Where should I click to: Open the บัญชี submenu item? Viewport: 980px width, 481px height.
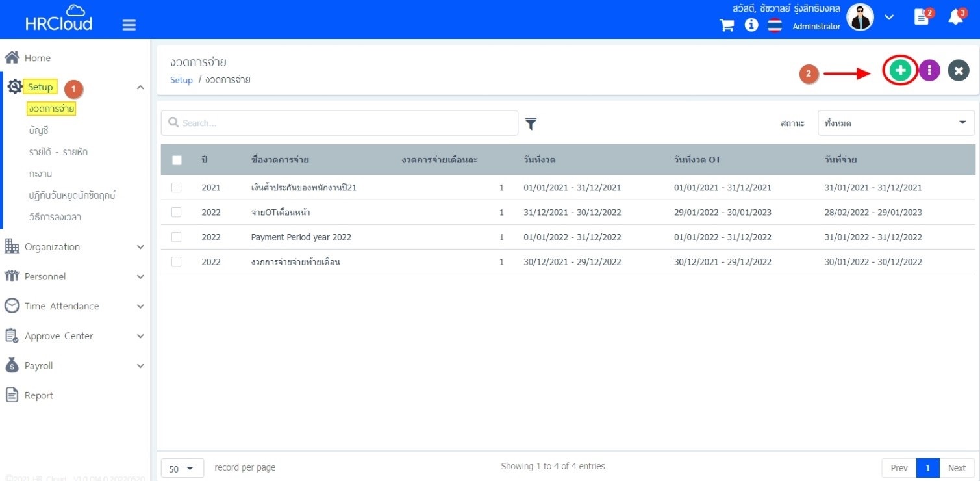39,131
